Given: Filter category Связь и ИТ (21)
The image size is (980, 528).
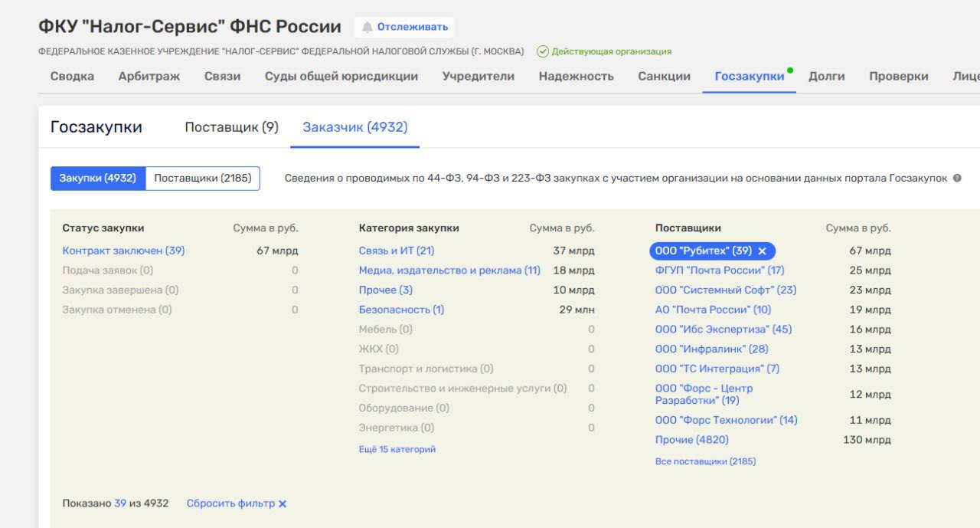Looking at the screenshot, I should pos(397,251).
